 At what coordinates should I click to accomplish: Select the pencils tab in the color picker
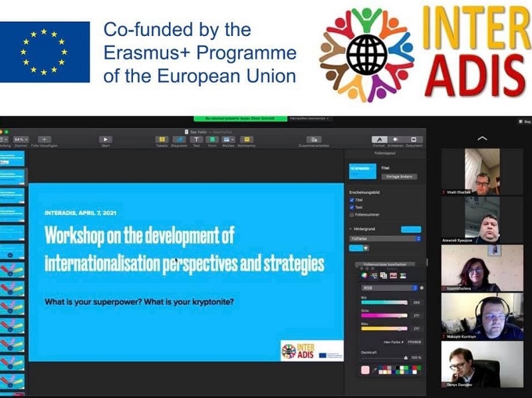point(403,276)
